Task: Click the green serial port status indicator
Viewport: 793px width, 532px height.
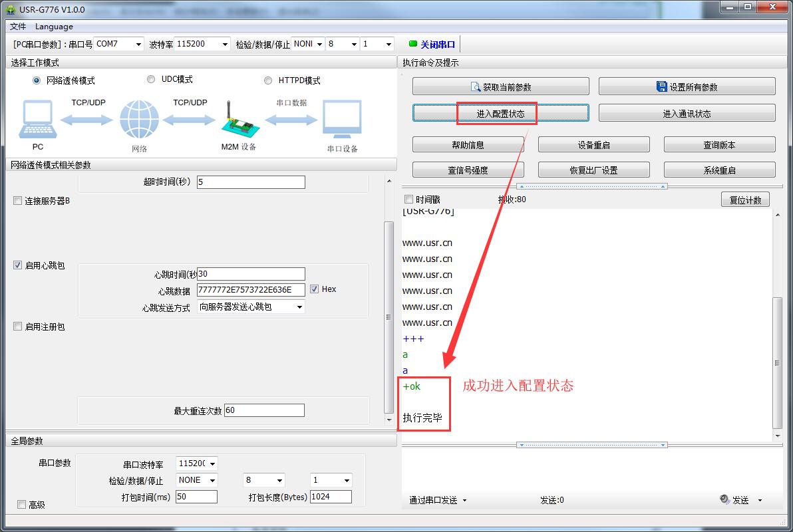Action: 412,45
